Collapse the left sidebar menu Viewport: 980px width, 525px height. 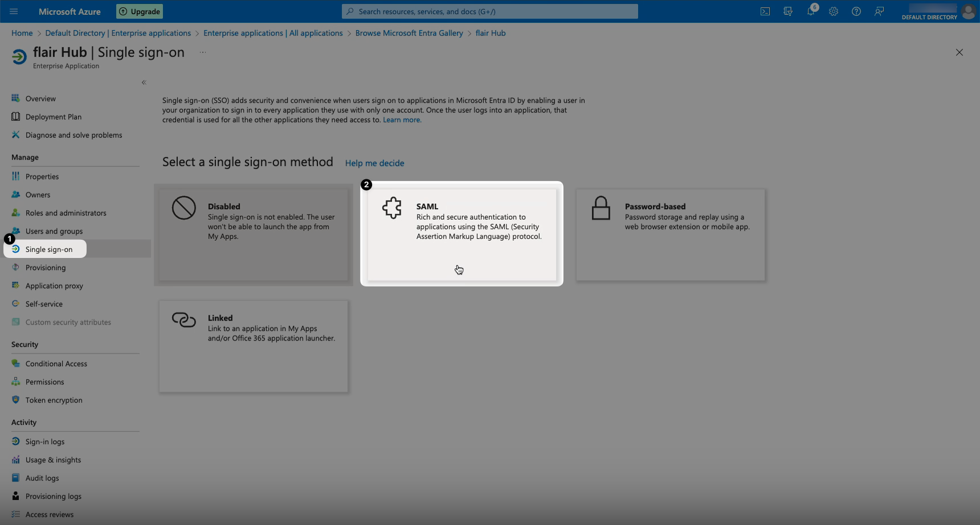coord(144,83)
